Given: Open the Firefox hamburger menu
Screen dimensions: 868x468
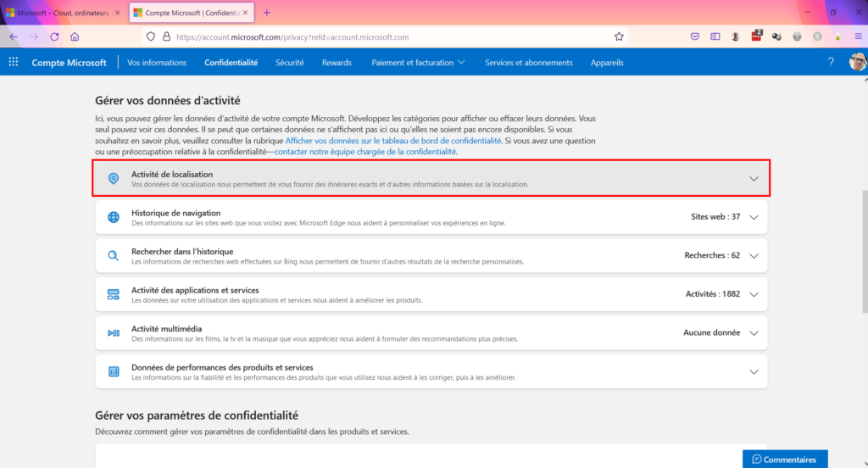Looking at the screenshot, I should click(x=858, y=36).
